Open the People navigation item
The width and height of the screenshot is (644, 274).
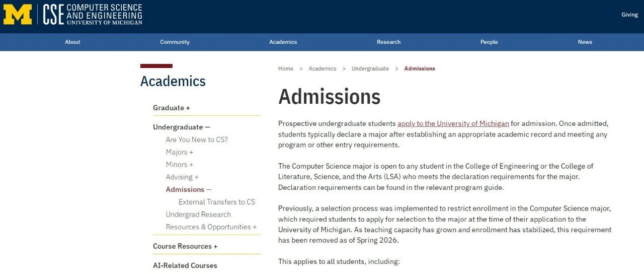[489, 42]
